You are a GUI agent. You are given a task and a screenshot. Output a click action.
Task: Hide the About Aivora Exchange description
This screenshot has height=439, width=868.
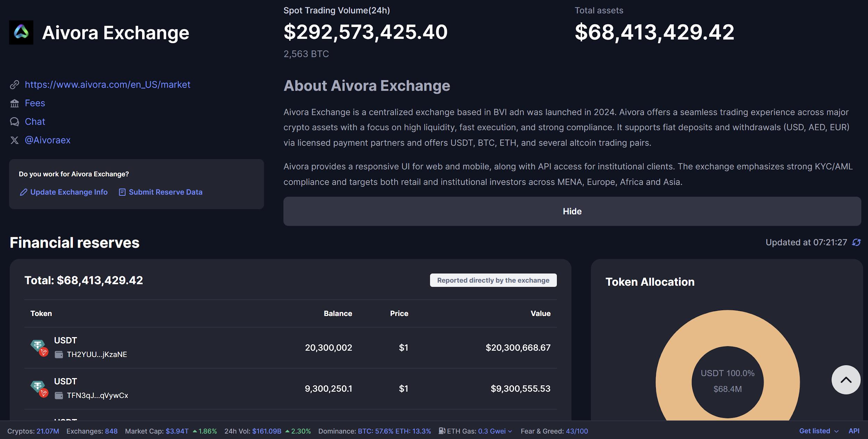(572, 211)
